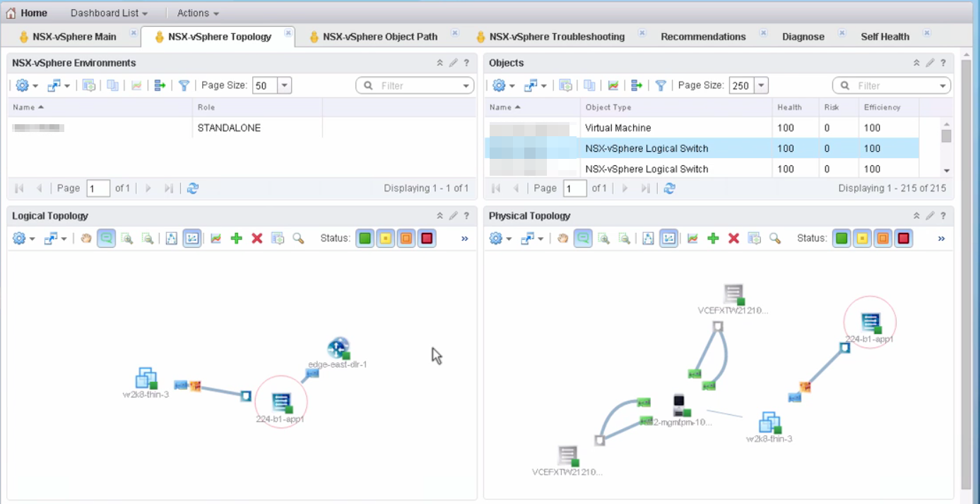Screen dimensions: 980x504
Task: Click the green Add icon in Logical Topology
Action: click(236, 238)
